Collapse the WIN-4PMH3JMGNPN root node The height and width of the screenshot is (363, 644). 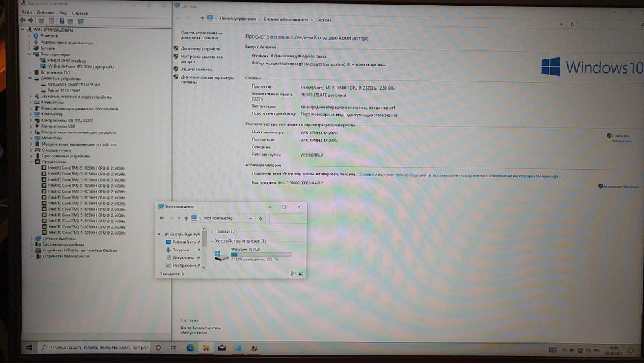point(23,30)
